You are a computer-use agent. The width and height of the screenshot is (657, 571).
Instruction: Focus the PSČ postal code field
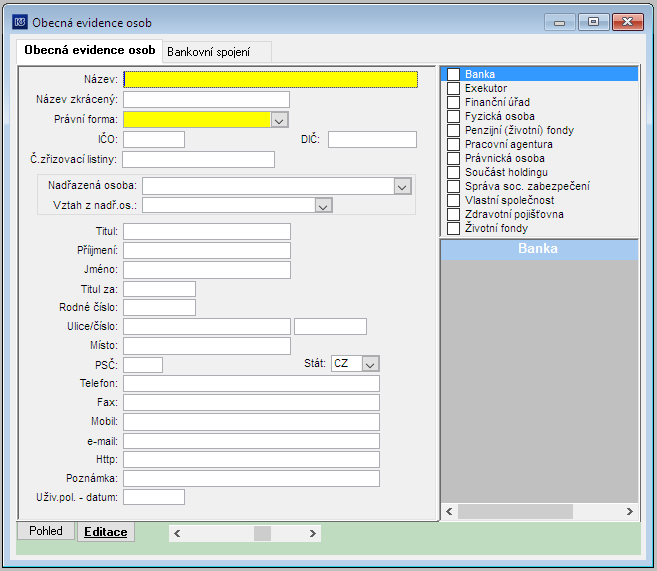143,365
